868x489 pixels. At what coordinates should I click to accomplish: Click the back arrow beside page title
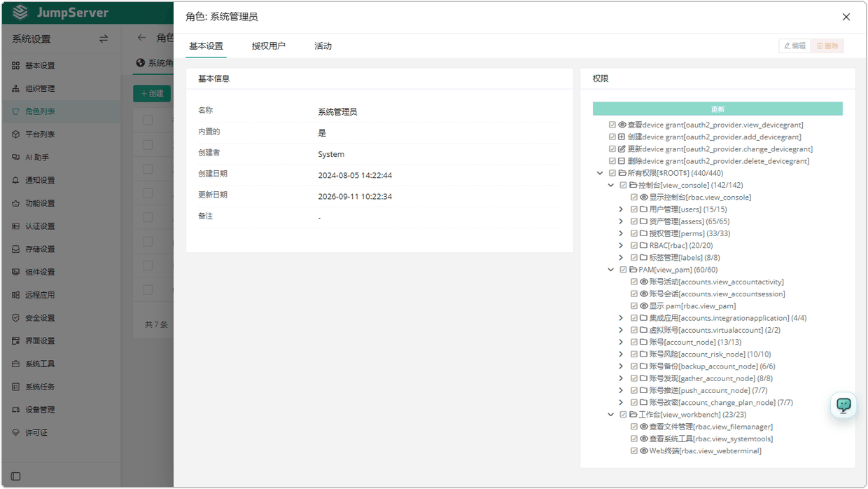(x=142, y=38)
